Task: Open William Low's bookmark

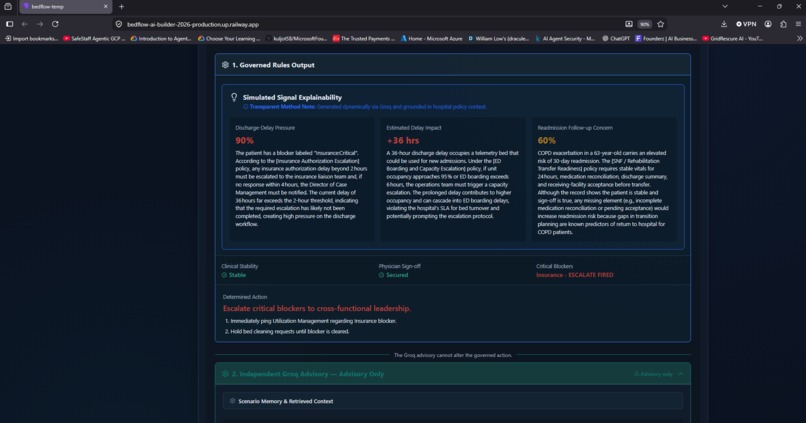Action: pos(498,39)
